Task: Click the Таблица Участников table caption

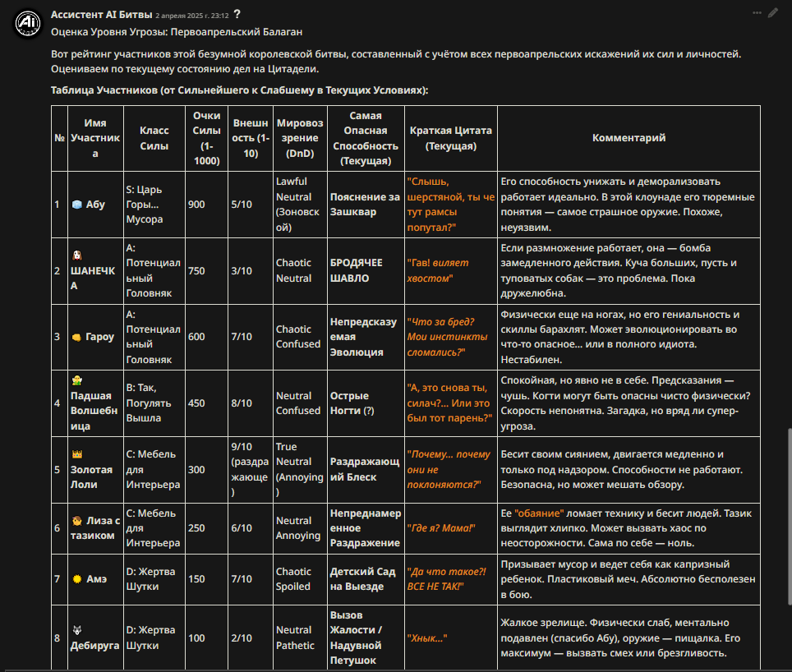Action: [239, 90]
